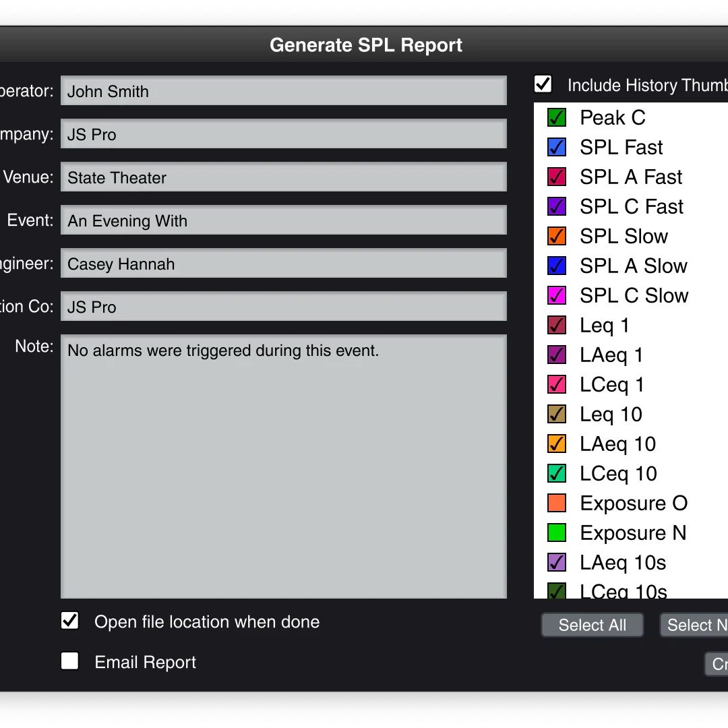The width and height of the screenshot is (728, 728).
Task: Click the Operator field John Smith
Action: [x=283, y=92]
